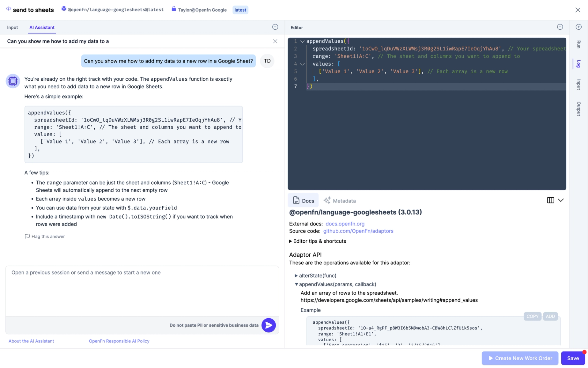Click the flag icon to flag this answer
This screenshot has height=368, width=588.
pyautogui.click(x=27, y=236)
